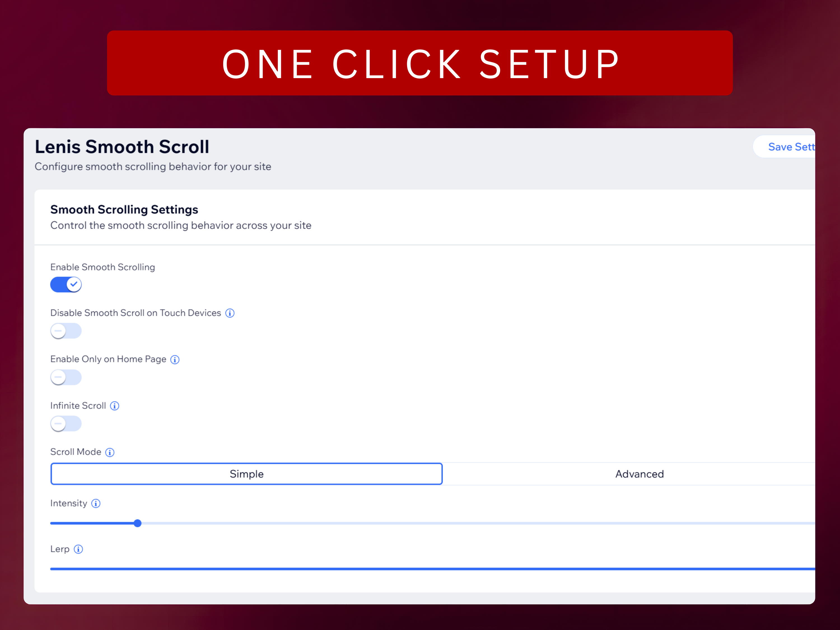Screen dimensions: 840x630
Task: Click the Scroll Mode info icon
Action: click(x=110, y=452)
